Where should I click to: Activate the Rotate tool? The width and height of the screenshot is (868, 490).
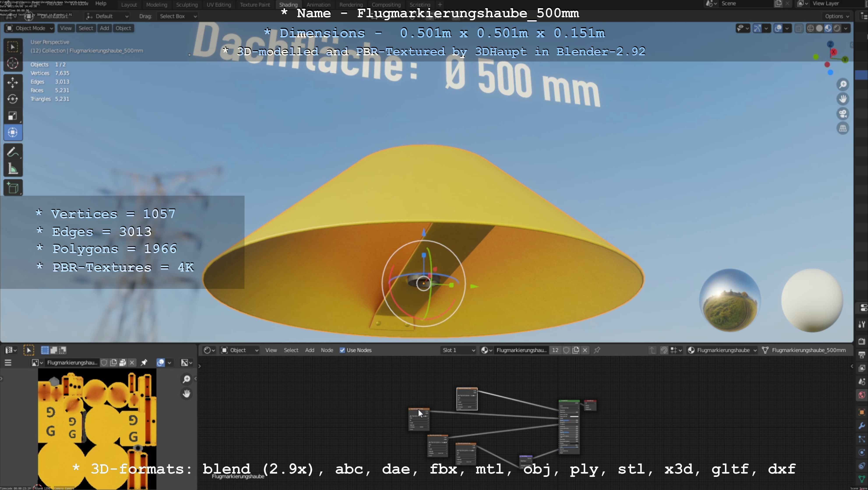click(x=13, y=99)
